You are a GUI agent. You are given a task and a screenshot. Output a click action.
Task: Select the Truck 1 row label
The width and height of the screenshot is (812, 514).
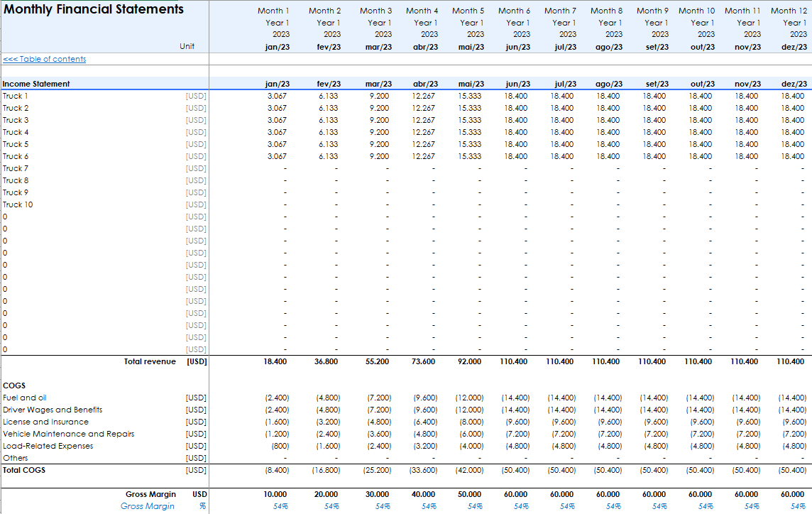pyautogui.click(x=16, y=96)
